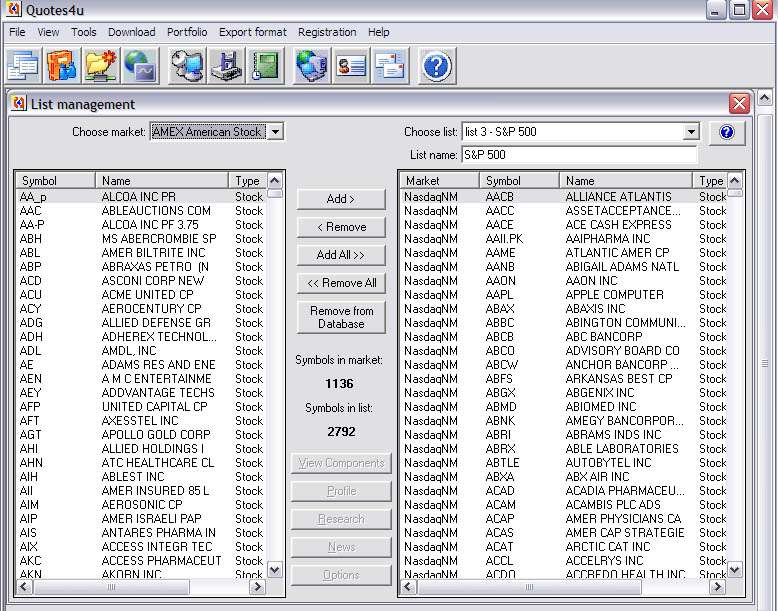Click the contact card toolbar icon
778x611 pixels.
(351, 66)
